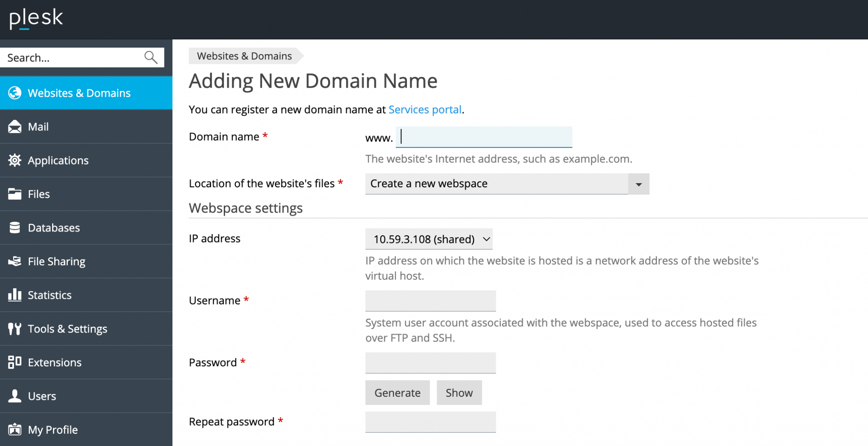Open Files using the folder icon
The height and width of the screenshot is (446, 868).
15,194
